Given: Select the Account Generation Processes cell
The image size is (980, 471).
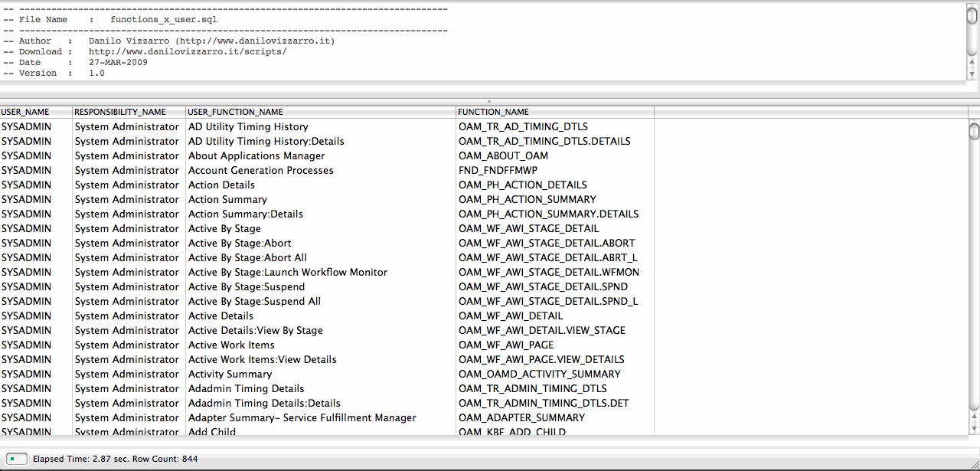Looking at the screenshot, I should (321, 170).
